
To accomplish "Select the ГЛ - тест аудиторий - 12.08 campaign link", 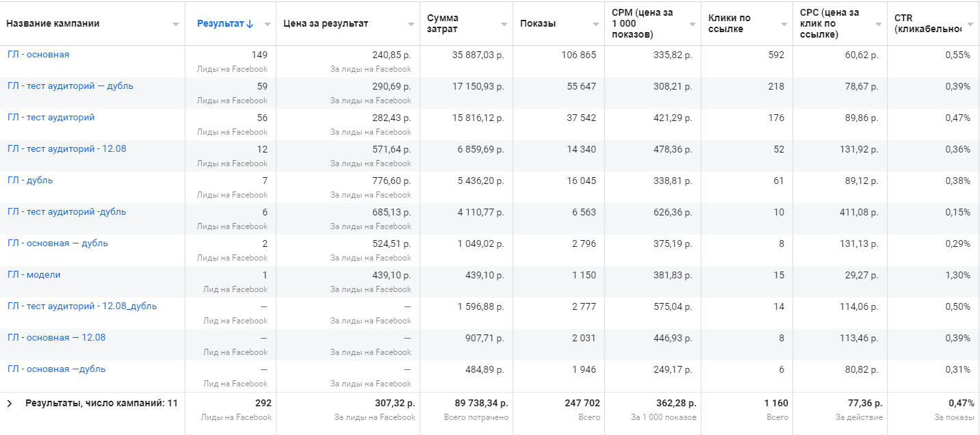I will [67, 149].
